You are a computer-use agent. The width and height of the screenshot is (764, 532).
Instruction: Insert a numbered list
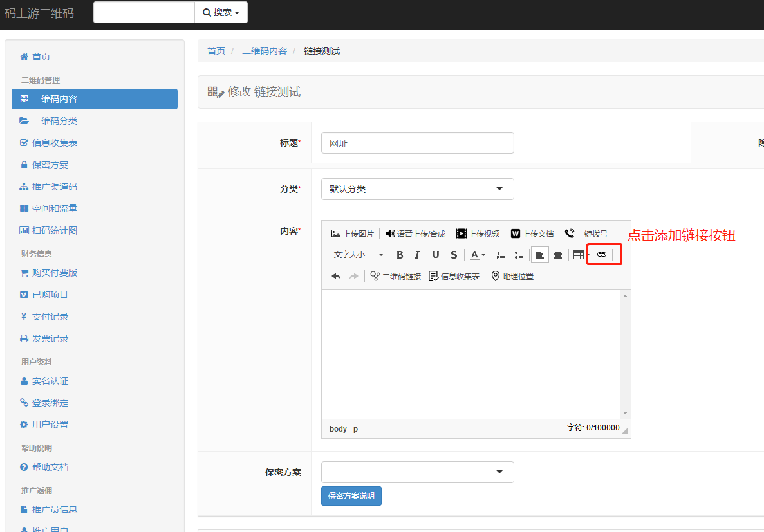[501, 255]
